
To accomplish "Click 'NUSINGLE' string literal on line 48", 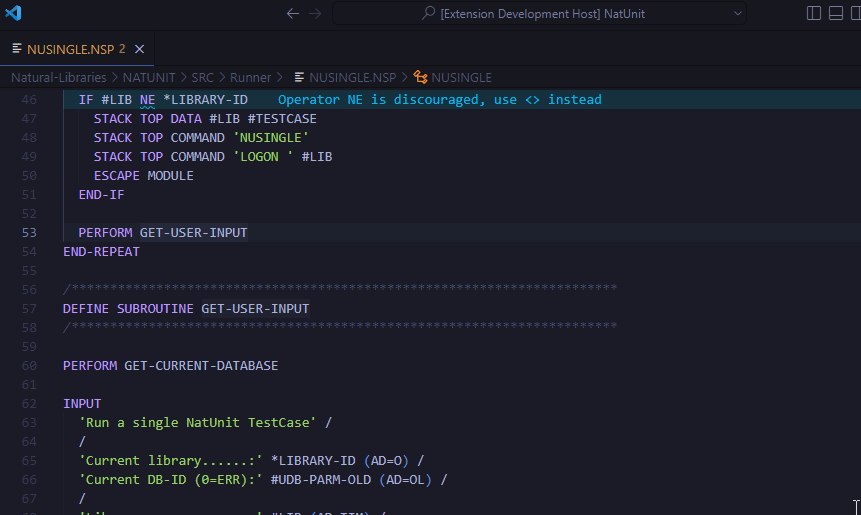I will (271, 138).
